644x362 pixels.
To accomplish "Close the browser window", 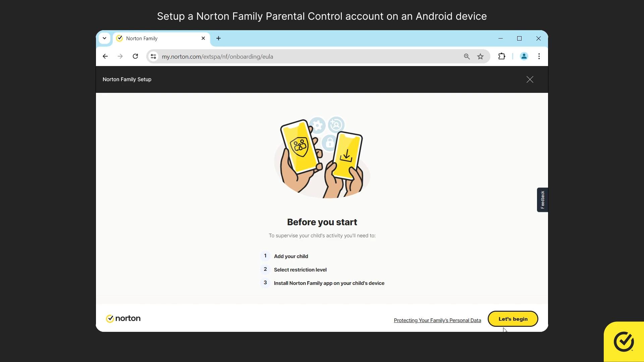I will pyautogui.click(x=538, y=39).
